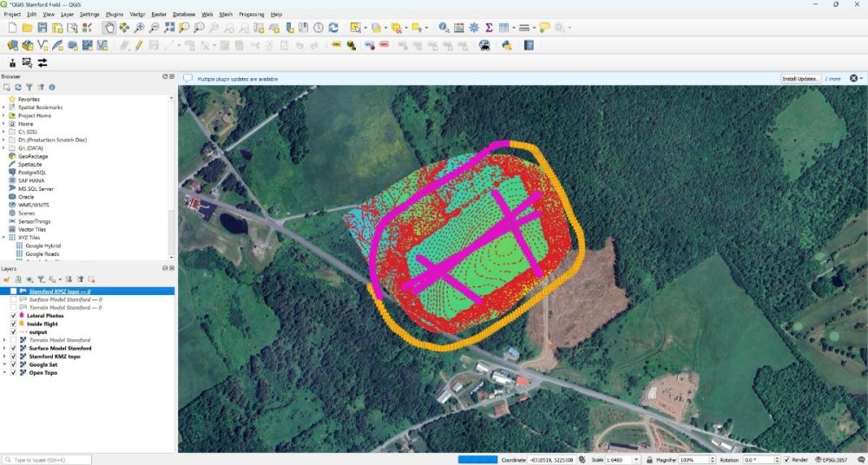Click the Type to locate search field
The image size is (868, 465).
(52, 459)
